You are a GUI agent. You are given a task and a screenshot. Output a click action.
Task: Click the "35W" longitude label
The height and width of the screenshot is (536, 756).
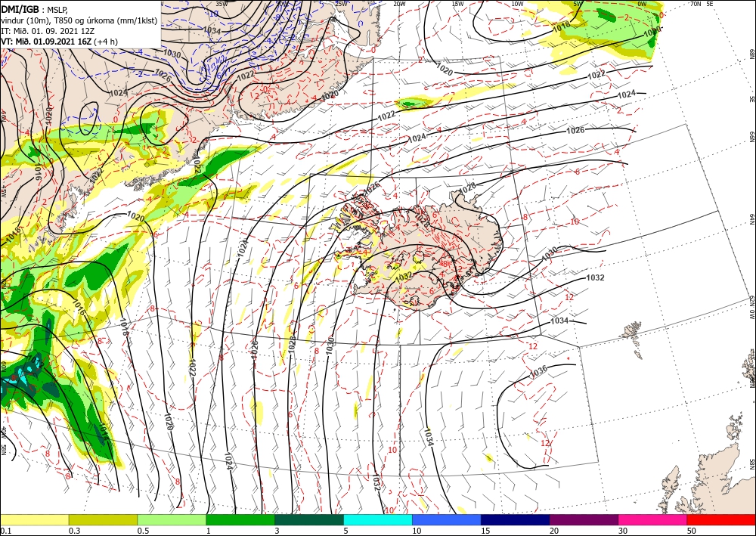click(x=222, y=3)
